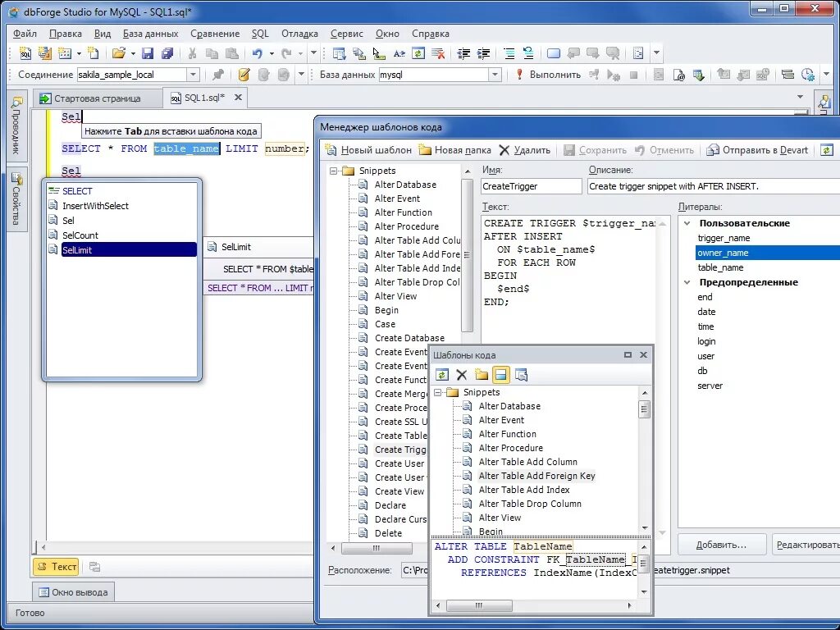Click the red exclamation Execute icon

click(519, 75)
